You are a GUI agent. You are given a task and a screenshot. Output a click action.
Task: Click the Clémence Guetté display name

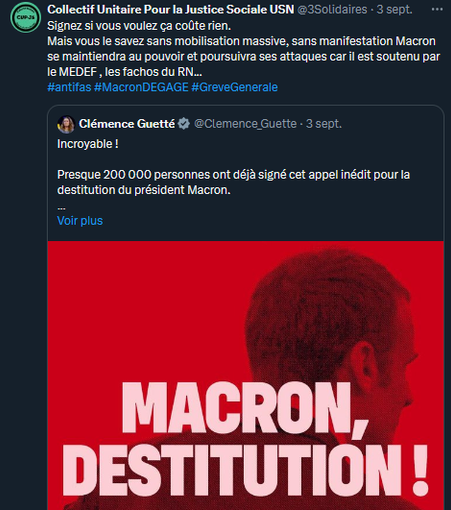127,124
